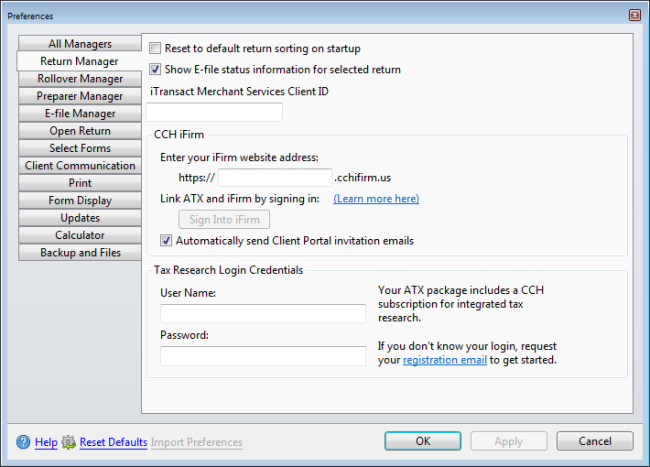Click the blue Help question mark icon

23,442
